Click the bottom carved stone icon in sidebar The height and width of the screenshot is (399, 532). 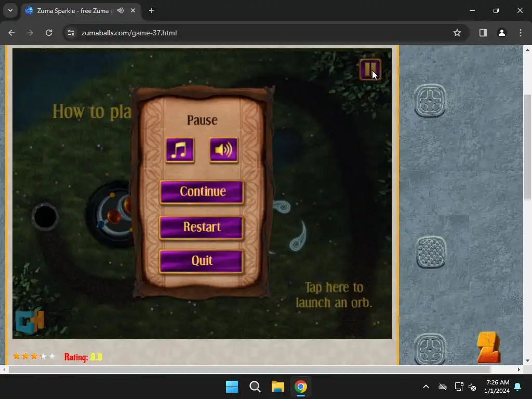tap(430, 350)
